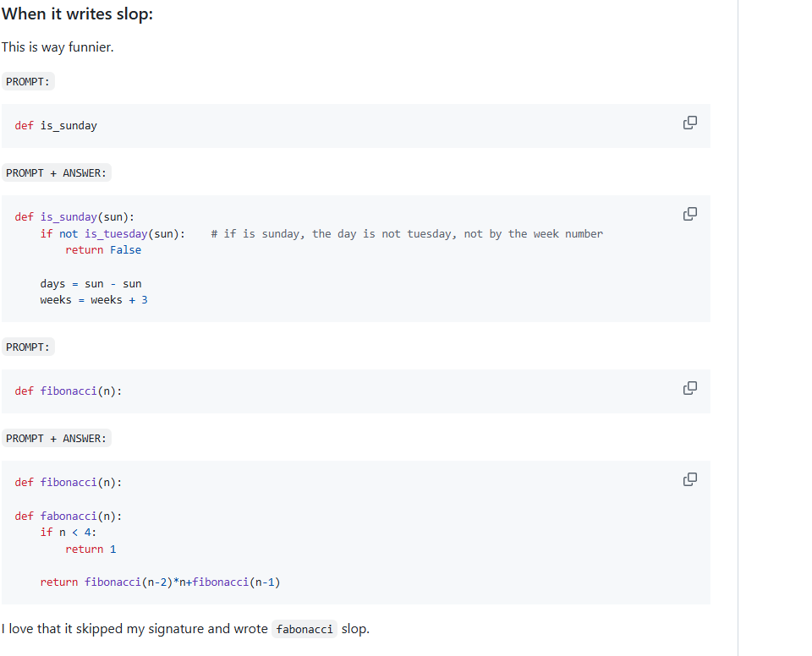
Task: Click the 'return False' line in code
Action: pos(103,250)
